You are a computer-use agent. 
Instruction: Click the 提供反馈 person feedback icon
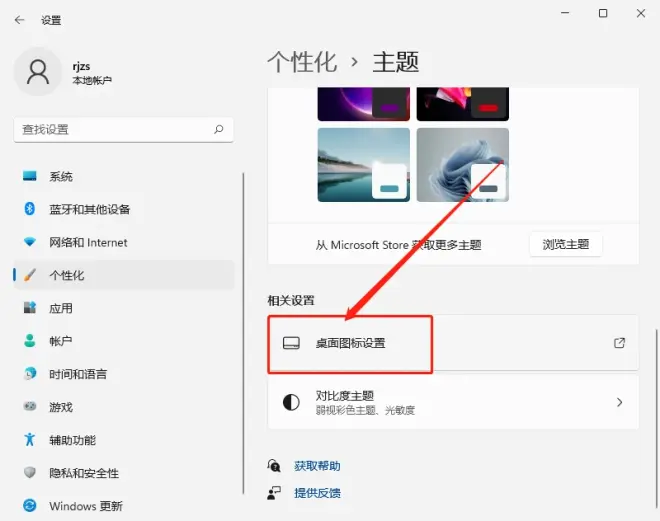[274, 493]
